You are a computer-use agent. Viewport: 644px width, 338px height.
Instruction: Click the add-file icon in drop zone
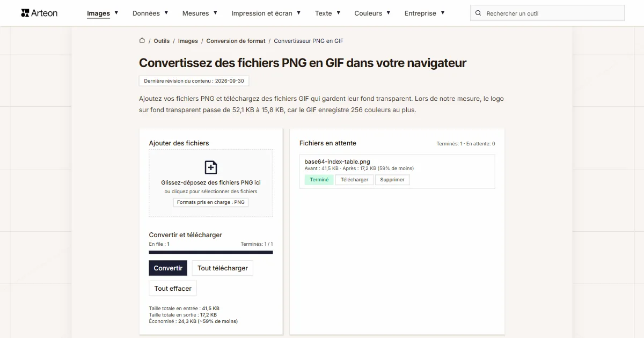(211, 167)
